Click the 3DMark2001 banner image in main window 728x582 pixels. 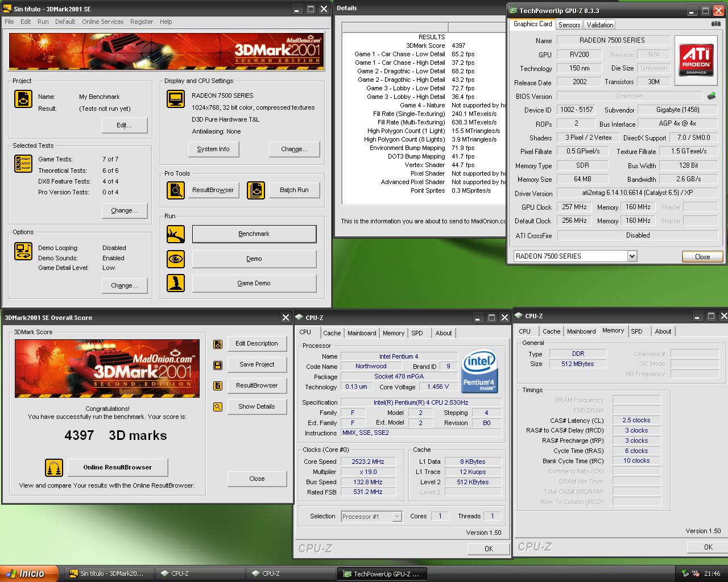[x=166, y=52]
